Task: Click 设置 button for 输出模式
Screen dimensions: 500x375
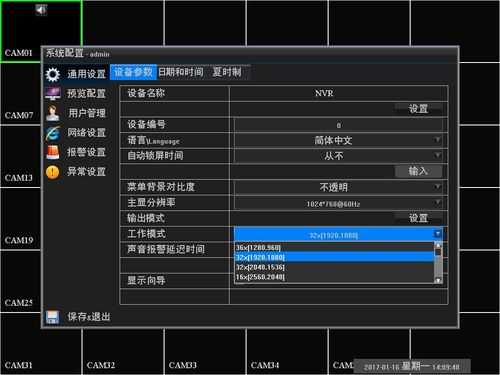Action: (x=418, y=218)
